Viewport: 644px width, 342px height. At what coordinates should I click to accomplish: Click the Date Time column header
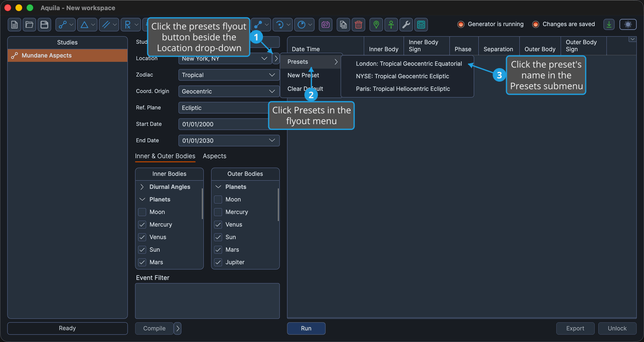(x=326, y=46)
